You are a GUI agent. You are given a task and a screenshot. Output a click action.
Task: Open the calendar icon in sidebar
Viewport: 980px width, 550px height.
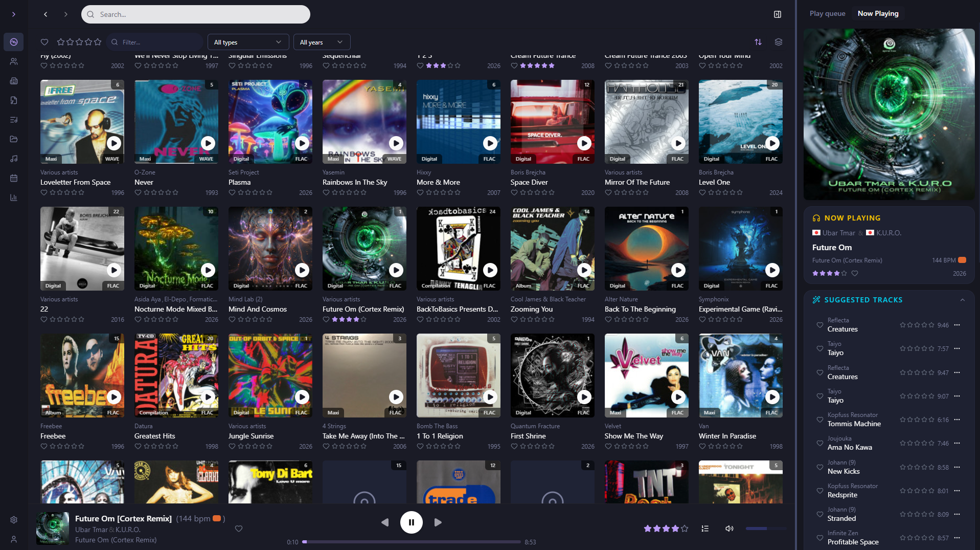pyautogui.click(x=14, y=178)
